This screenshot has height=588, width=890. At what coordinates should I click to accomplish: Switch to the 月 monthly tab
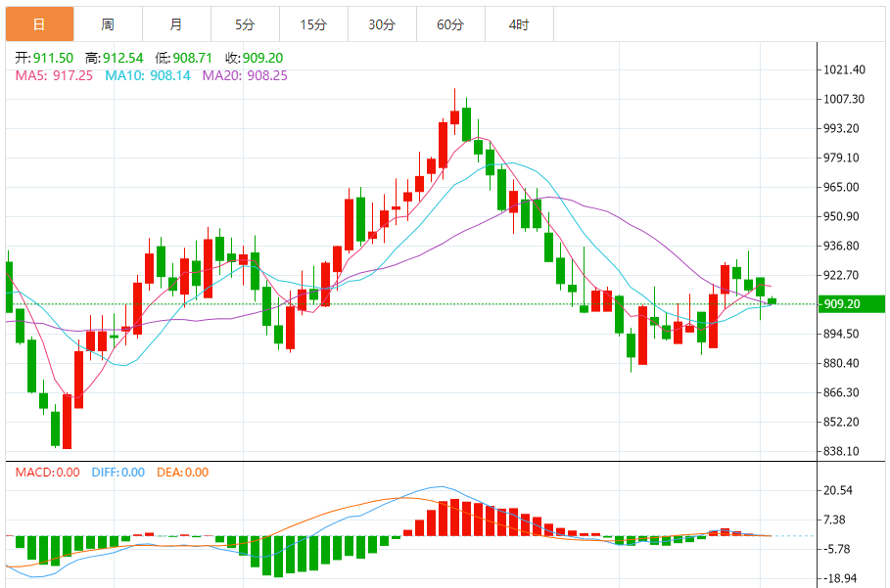[x=176, y=24]
